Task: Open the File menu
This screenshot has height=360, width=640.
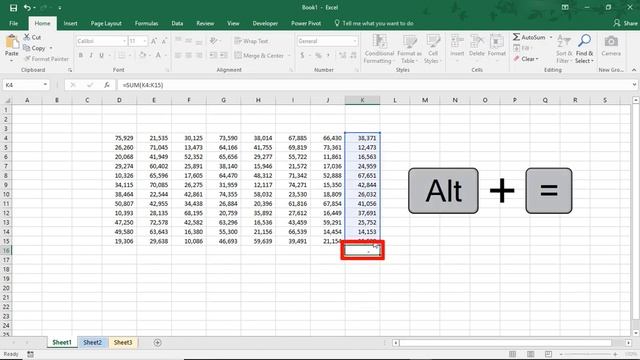Action: point(13,23)
